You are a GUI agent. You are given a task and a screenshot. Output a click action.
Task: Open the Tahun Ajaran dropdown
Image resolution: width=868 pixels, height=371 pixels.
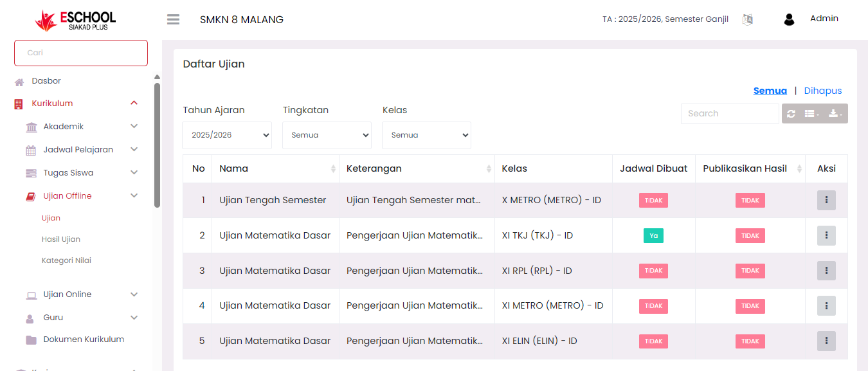click(227, 136)
